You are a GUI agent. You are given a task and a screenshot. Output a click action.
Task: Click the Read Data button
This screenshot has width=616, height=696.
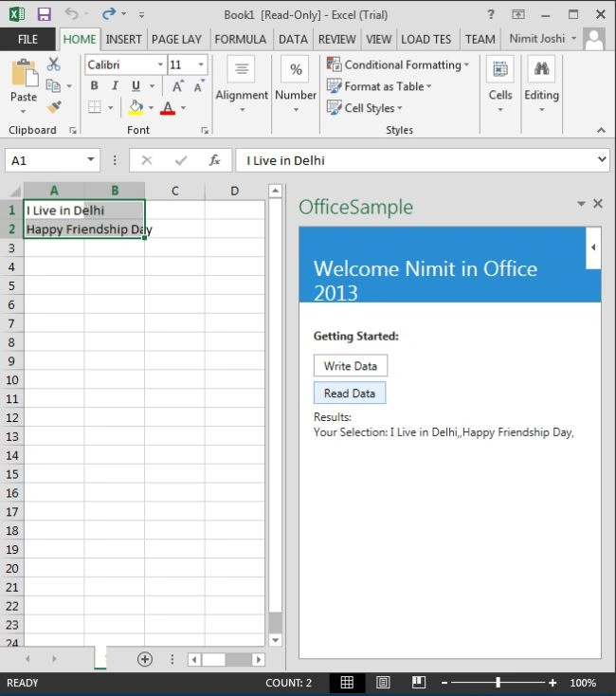[x=350, y=394]
